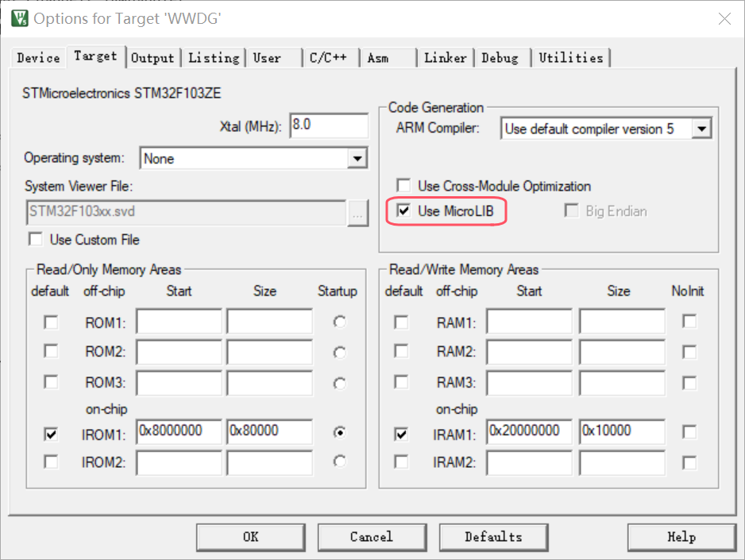Click the ROM3 Size field
The image size is (745, 560).
point(270,383)
